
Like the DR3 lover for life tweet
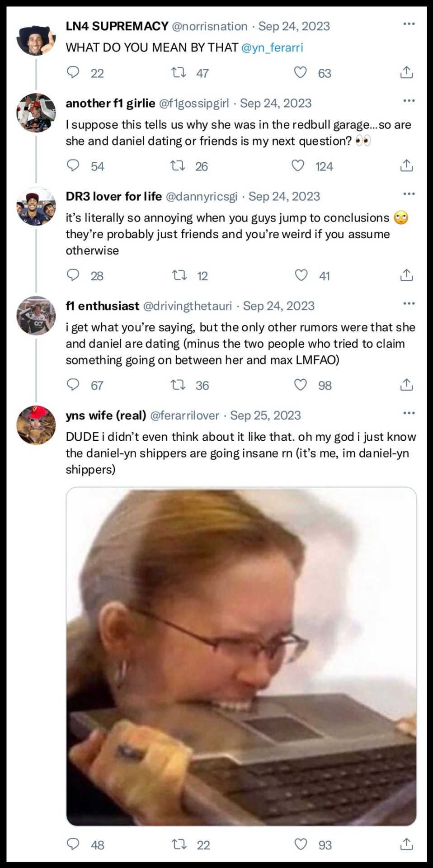pos(301,275)
